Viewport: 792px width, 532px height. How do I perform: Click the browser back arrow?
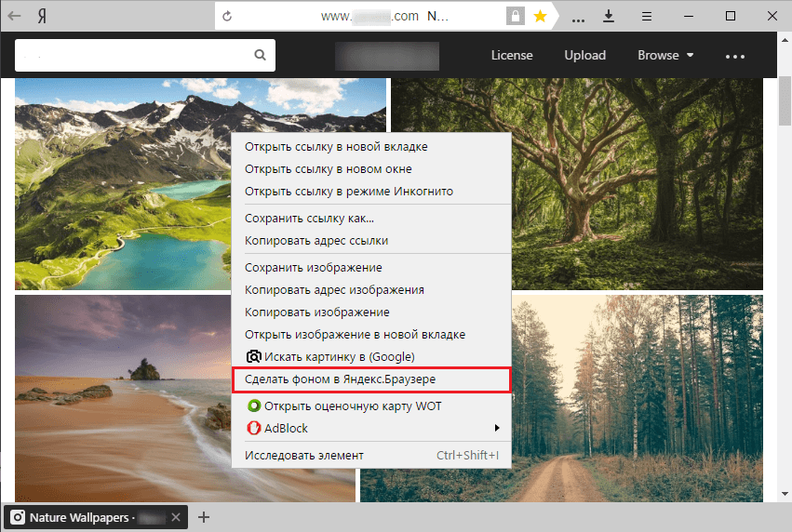point(16,16)
